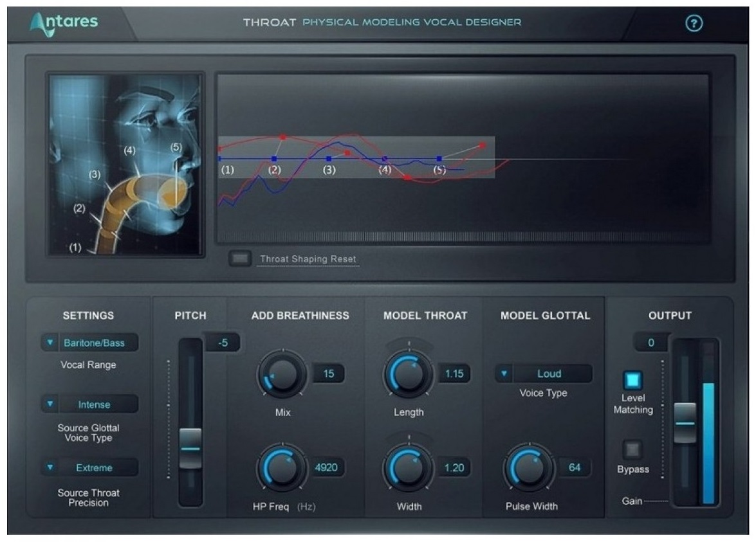Click the vocal tract head illustration
This screenshot has width=756, height=542.
coord(125,164)
